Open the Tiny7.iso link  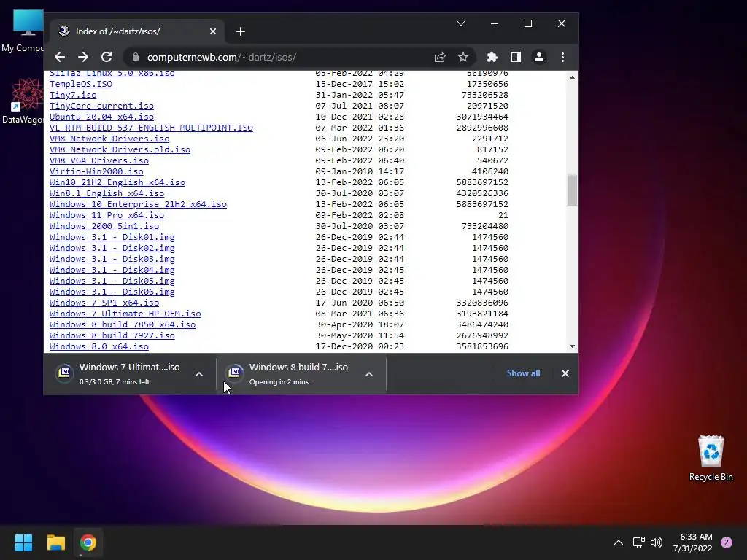(73, 95)
